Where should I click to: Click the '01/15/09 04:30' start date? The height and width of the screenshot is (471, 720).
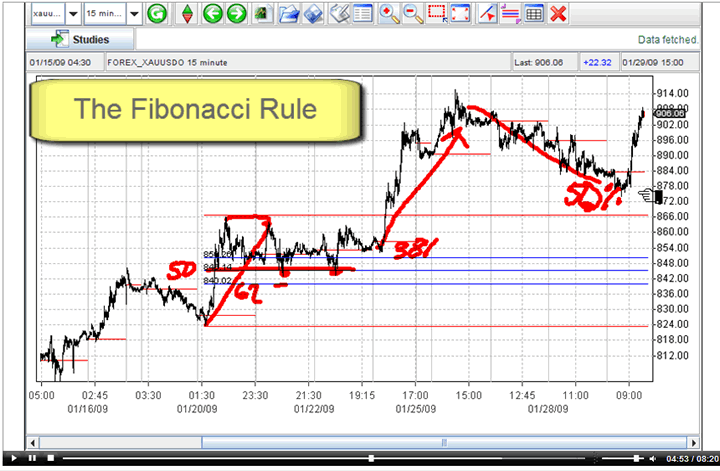point(60,62)
